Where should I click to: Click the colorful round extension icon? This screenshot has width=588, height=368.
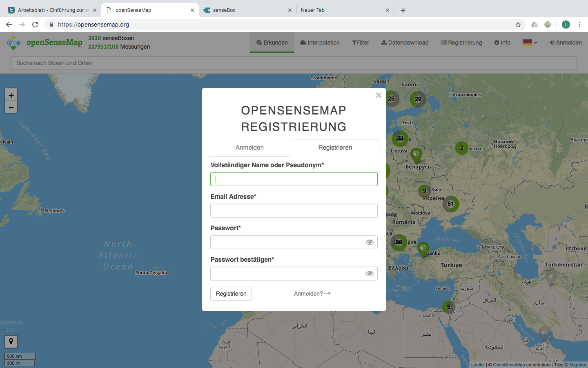[x=548, y=25]
